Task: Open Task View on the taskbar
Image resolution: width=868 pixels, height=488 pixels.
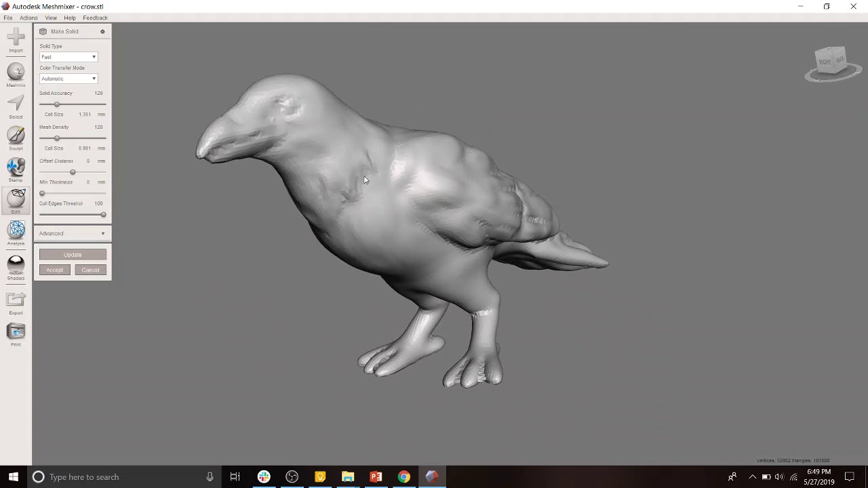Action: click(235, 477)
